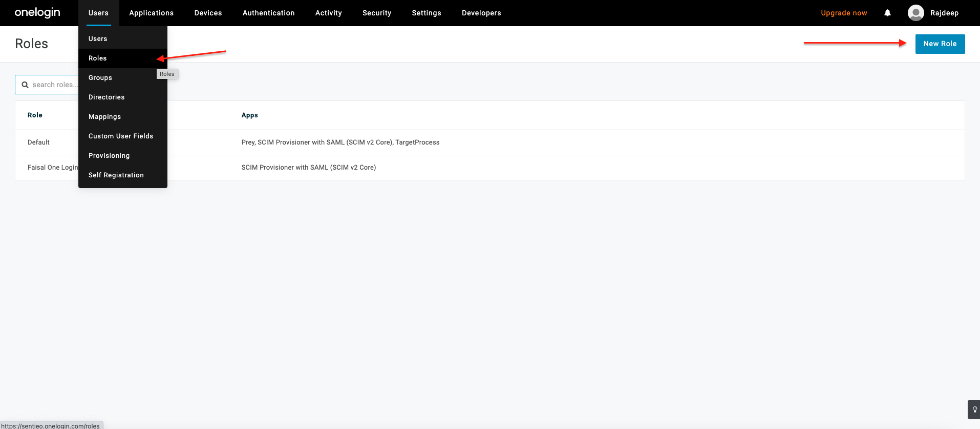Image resolution: width=980 pixels, height=429 pixels.
Task: Focus the search roles field
Action: (x=54, y=85)
